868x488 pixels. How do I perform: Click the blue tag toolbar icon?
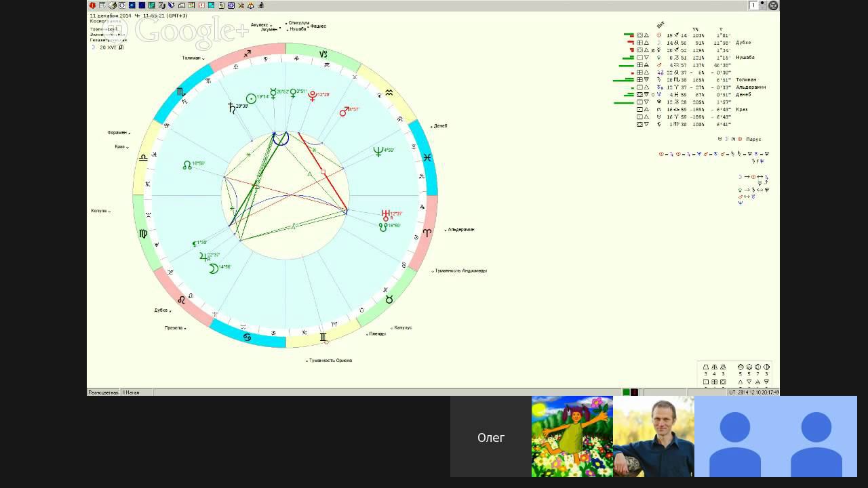point(172,5)
